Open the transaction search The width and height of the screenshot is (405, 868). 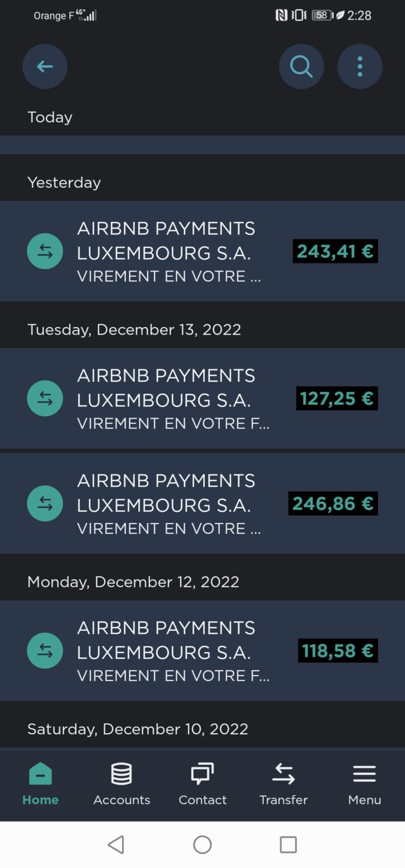301,67
